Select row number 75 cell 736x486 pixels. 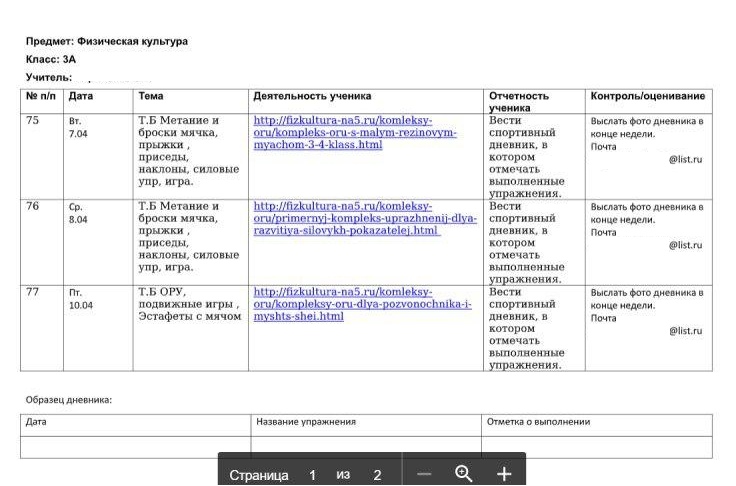[42, 156]
